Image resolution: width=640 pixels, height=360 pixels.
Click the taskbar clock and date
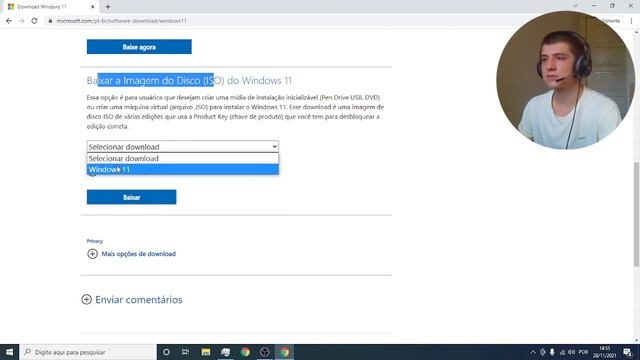click(x=604, y=352)
